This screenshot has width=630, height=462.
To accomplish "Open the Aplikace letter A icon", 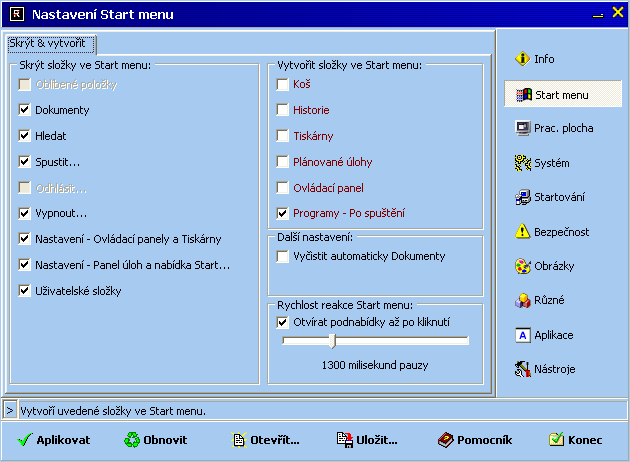I will (x=523, y=335).
